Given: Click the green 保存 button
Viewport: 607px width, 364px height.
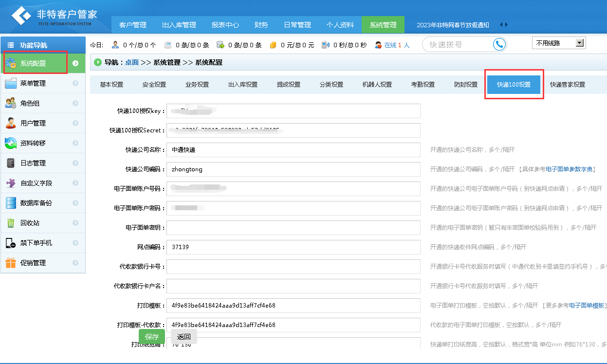Looking at the screenshot, I should pos(152,337).
